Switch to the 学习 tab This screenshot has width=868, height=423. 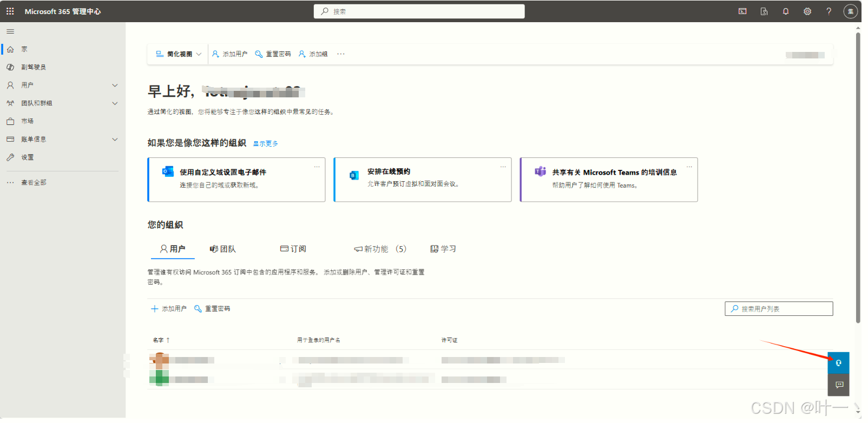pyautogui.click(x=443, y=249)
